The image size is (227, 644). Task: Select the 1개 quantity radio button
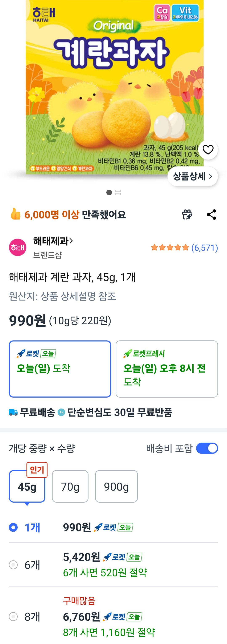(x=13, y=527)
